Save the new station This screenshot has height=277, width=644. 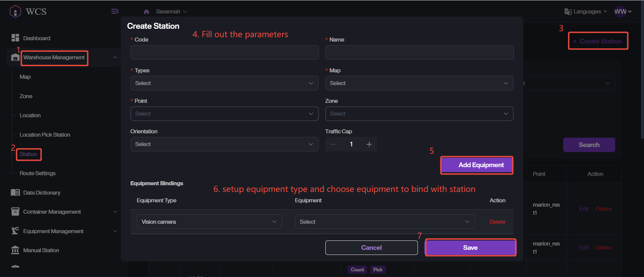coord(470,248)
